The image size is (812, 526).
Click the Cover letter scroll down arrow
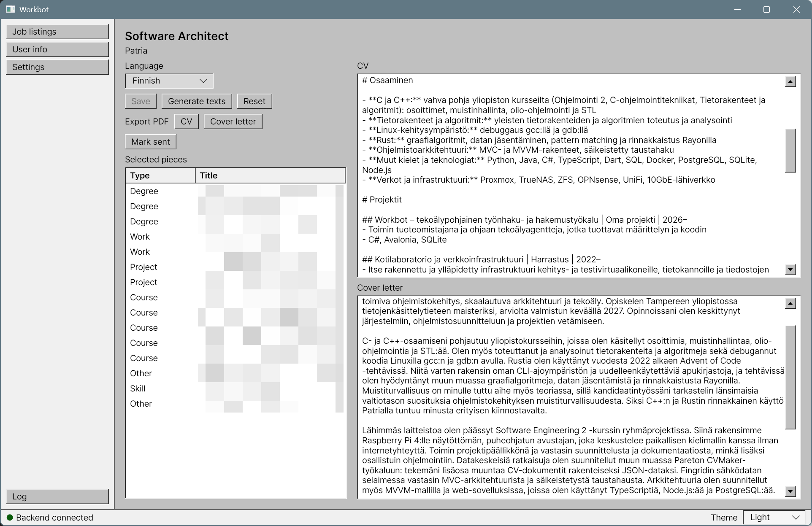tap(790, 491)
